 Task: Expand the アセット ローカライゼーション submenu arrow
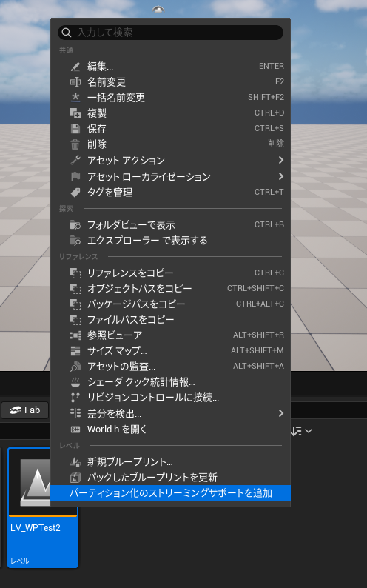click(x=281, y=176)
